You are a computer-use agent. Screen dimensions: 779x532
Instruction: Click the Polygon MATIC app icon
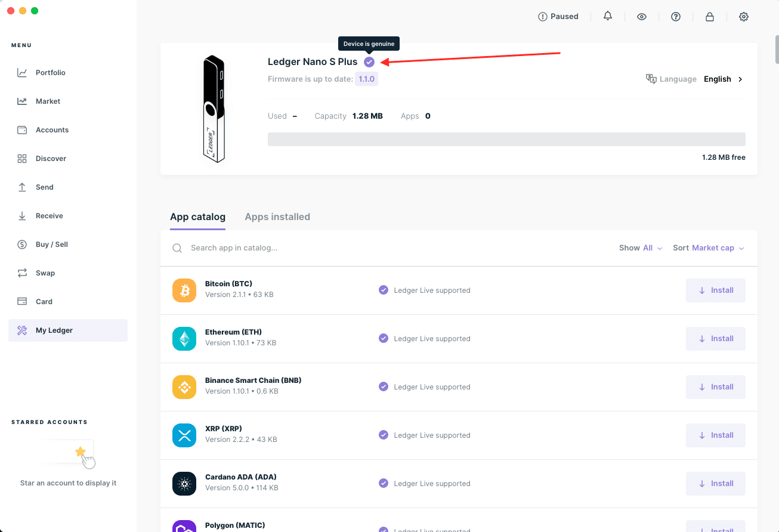pyautogui.click(x=184, y=526)
